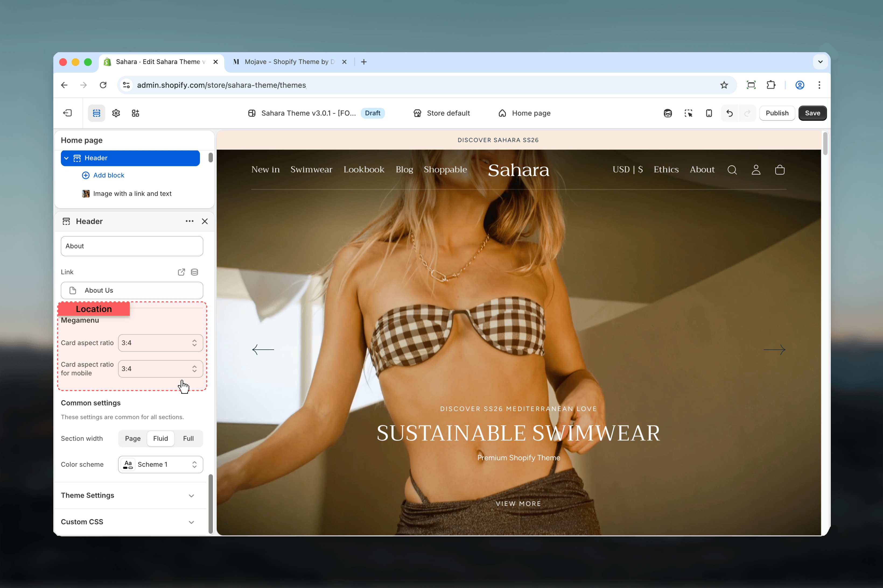This screenshot has height=588, width=883.
Task: Click VIEW MORE in the hero banner
Action: (518, 504)
